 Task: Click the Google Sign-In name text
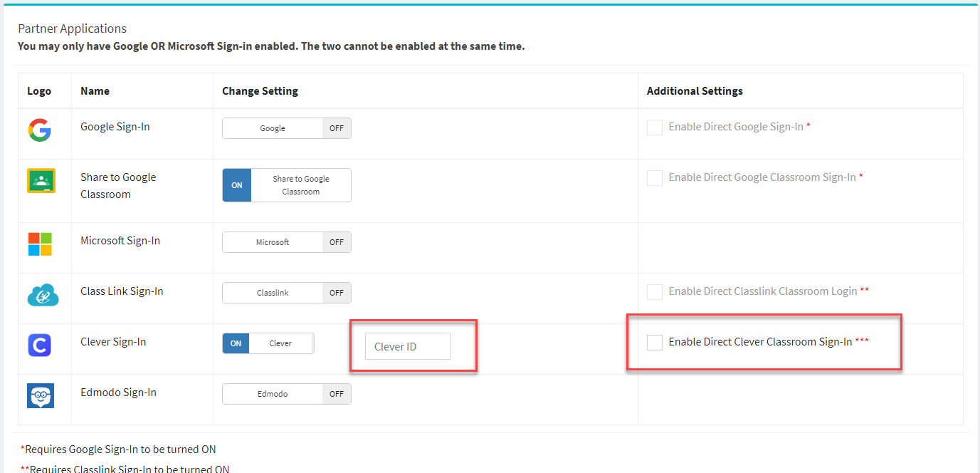pyautogui.click(x=115, y=127)
